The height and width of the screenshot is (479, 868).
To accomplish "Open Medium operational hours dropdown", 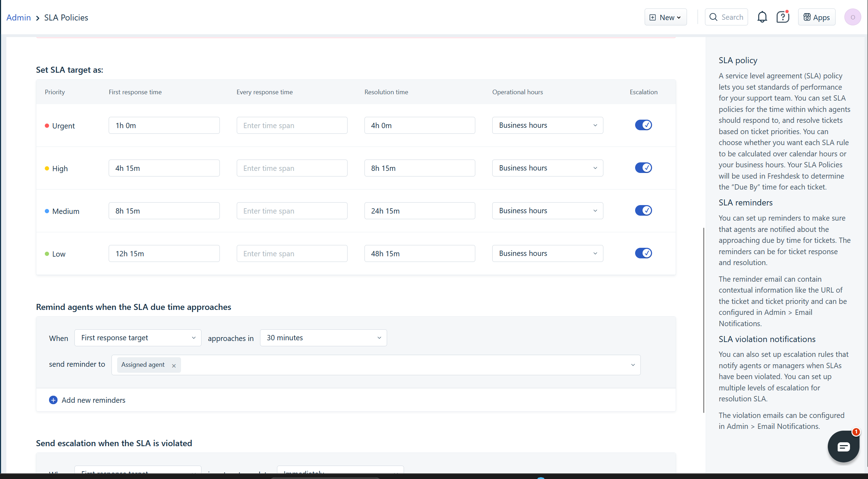I will (548, 211).
